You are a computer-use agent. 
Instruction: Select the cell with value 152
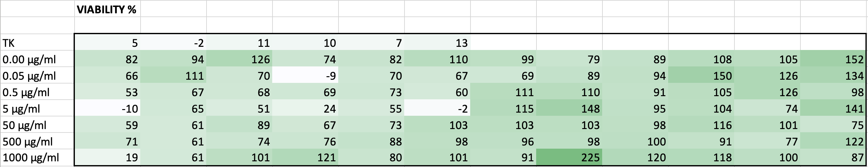[833, 59]
